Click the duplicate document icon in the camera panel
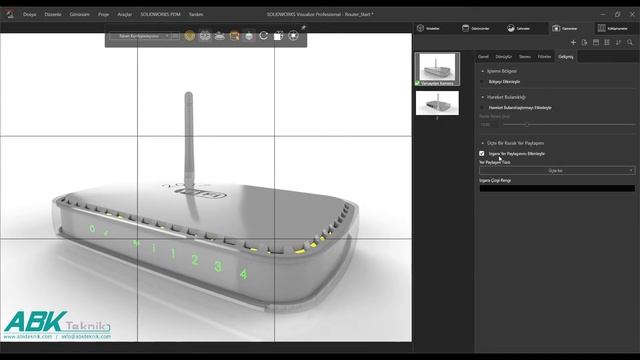Screen dimensions: 640x360 [584, 42]
